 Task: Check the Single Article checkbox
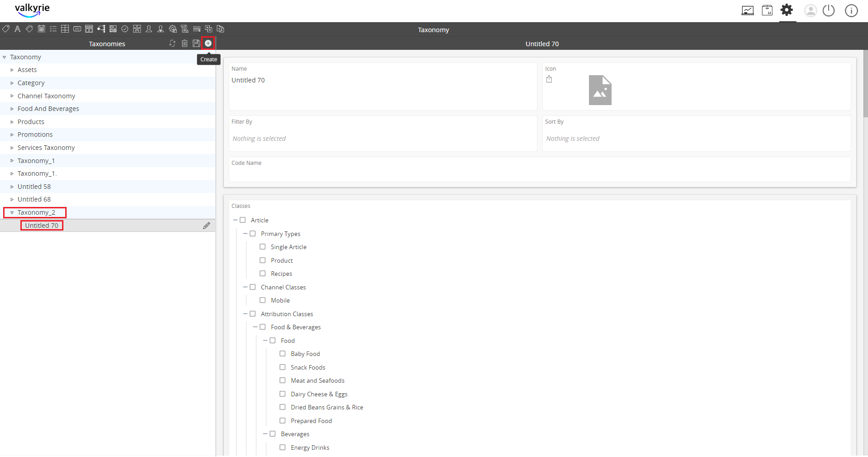tap(263, 247)
